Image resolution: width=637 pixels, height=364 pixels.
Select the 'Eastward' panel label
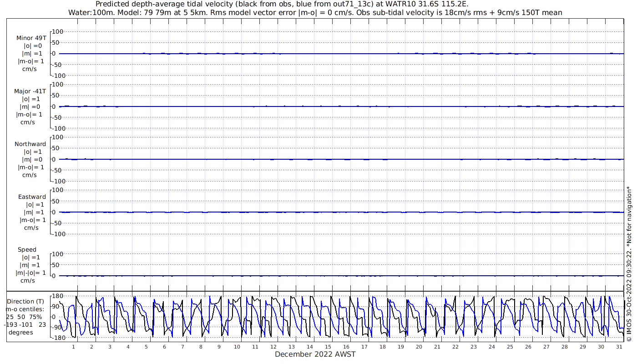pyautogui.click(x=32, y=197)
